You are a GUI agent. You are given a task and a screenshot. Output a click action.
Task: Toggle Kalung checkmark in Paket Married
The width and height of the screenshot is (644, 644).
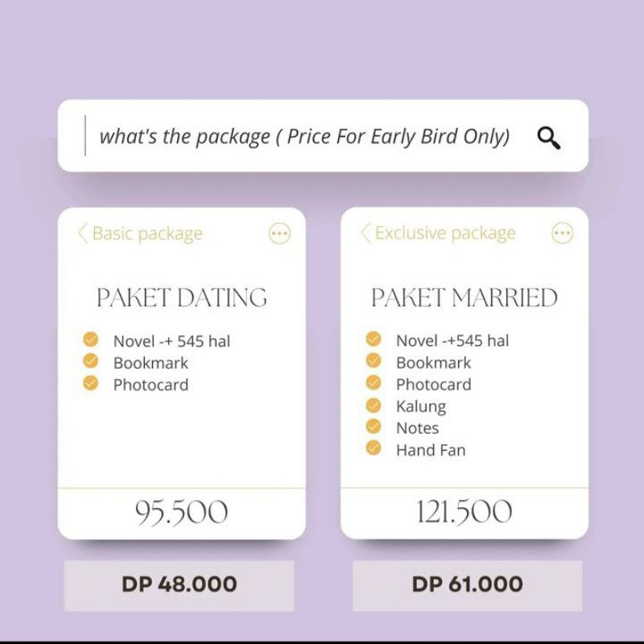tap(374, 405)
